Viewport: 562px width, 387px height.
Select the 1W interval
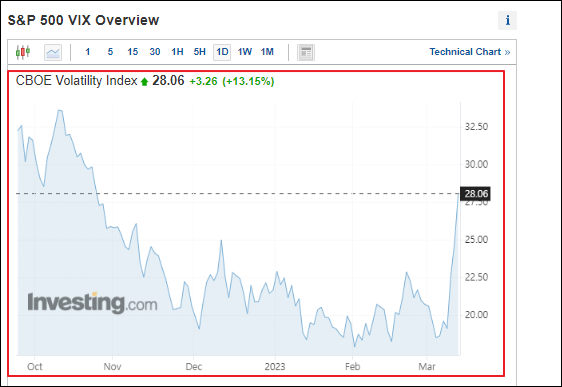tap(245, 52)
